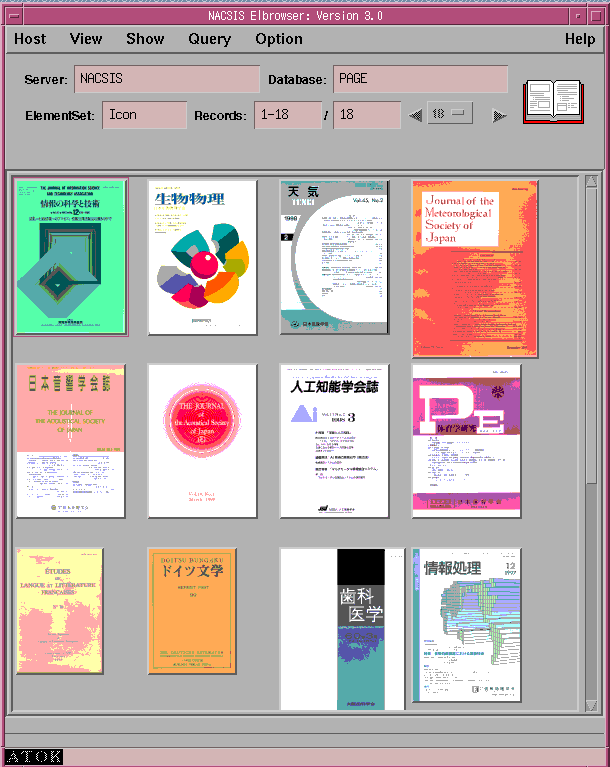Click the vertical scrollbar thumb
610x767 pixels.
coord(591,336)
